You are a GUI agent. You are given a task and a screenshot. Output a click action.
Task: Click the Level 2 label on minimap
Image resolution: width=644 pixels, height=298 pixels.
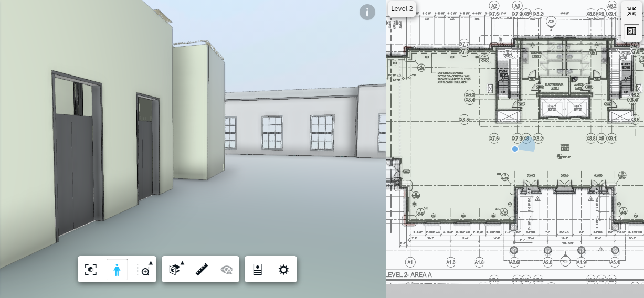402,8
